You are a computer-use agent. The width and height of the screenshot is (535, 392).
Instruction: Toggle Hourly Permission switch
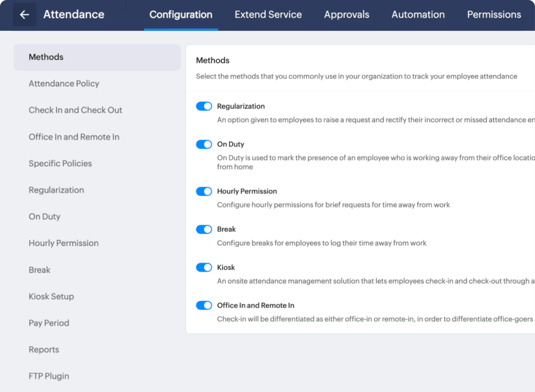pos(204,191)
